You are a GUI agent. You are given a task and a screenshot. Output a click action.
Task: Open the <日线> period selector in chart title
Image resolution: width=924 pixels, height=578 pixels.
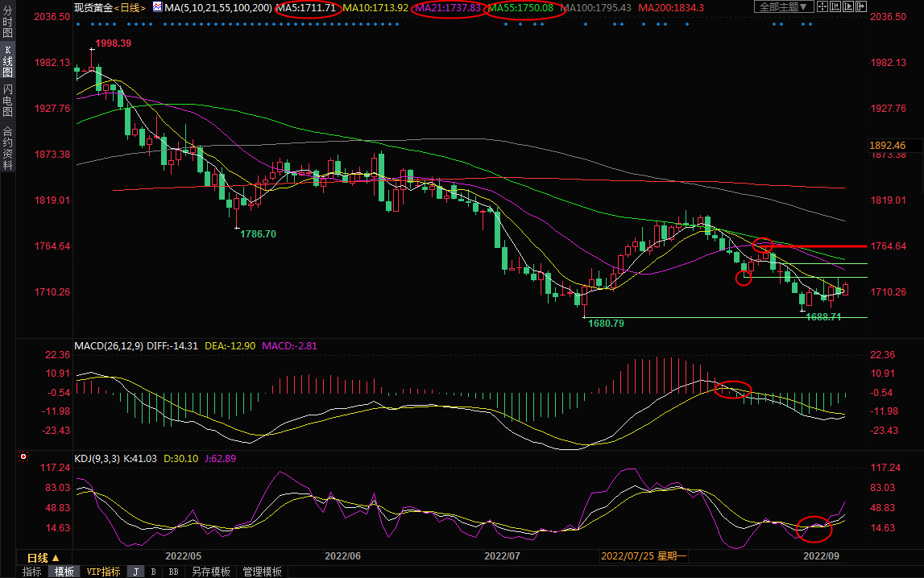[x=130, y=7]
